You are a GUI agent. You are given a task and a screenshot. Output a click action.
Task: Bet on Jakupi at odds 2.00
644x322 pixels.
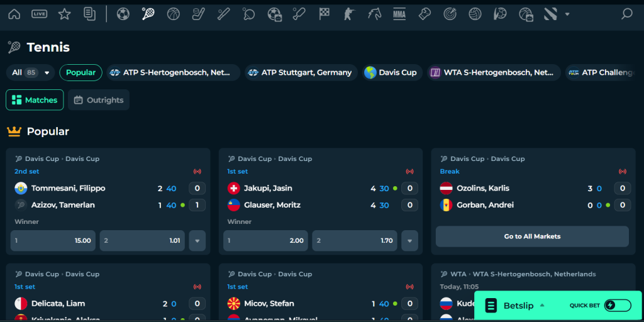pyautogui.click(x=266, y=241)
